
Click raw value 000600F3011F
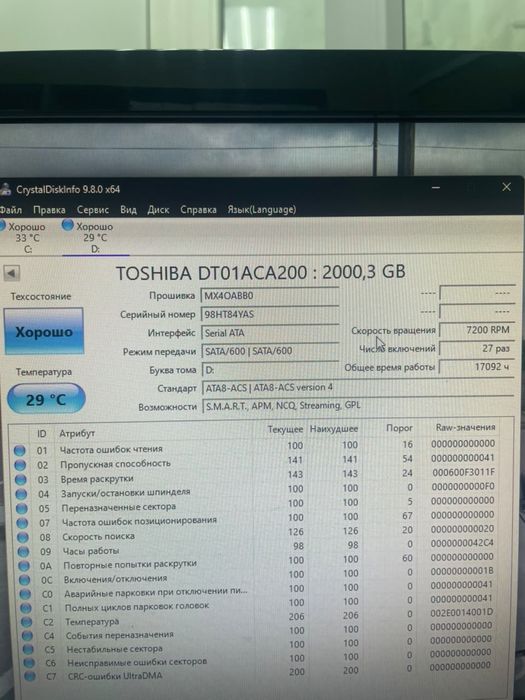(x=463, y=472)
